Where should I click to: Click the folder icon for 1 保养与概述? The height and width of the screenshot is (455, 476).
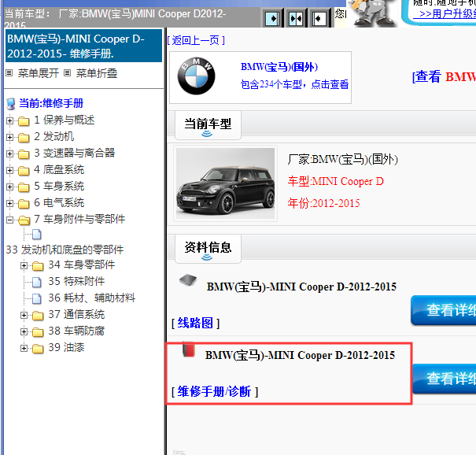[24, 121]
